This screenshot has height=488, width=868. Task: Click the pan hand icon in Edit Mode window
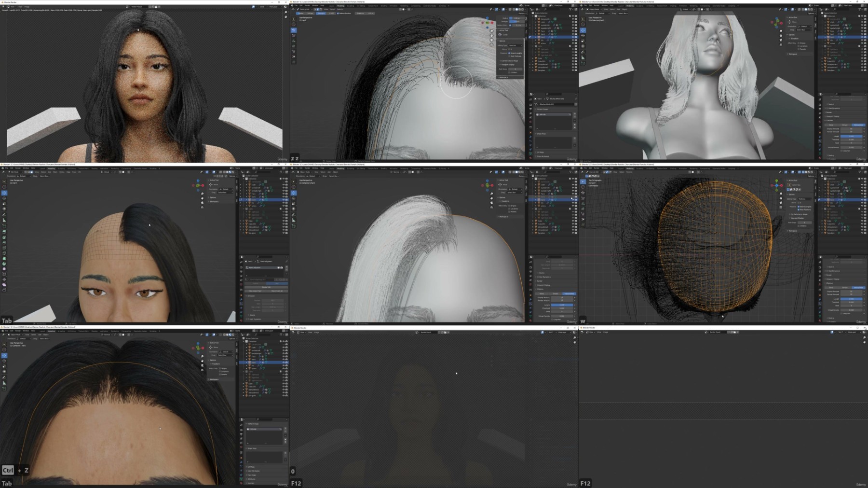202,198
